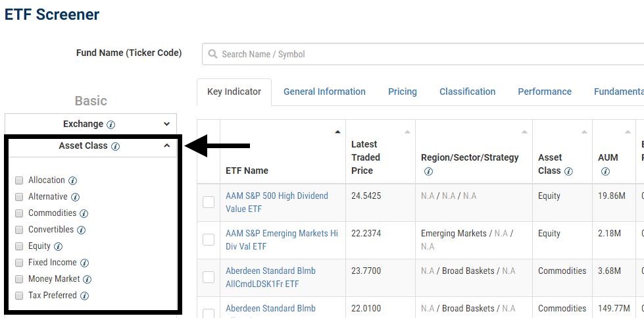Open the info icon next to Allocation

(73, 180)
